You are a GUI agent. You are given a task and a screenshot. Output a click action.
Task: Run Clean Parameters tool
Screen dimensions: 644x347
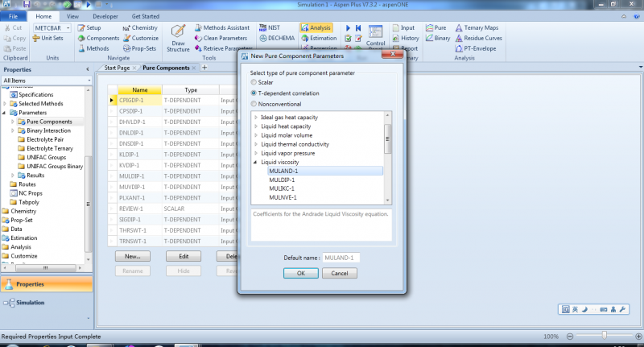click(x=221, y=38)
